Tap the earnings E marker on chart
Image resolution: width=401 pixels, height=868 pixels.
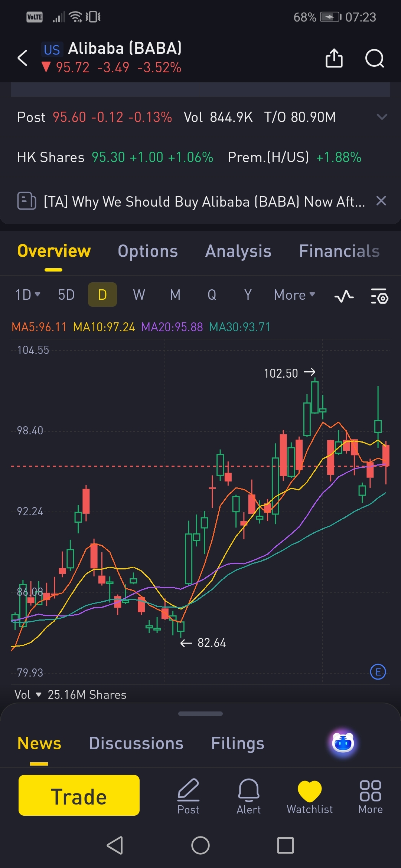tap(378, 672)
